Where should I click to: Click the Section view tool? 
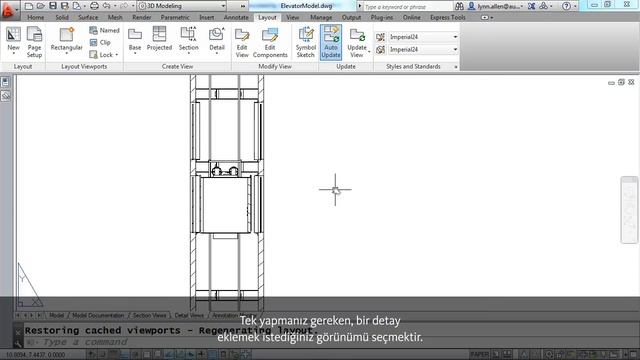(189, 40)
